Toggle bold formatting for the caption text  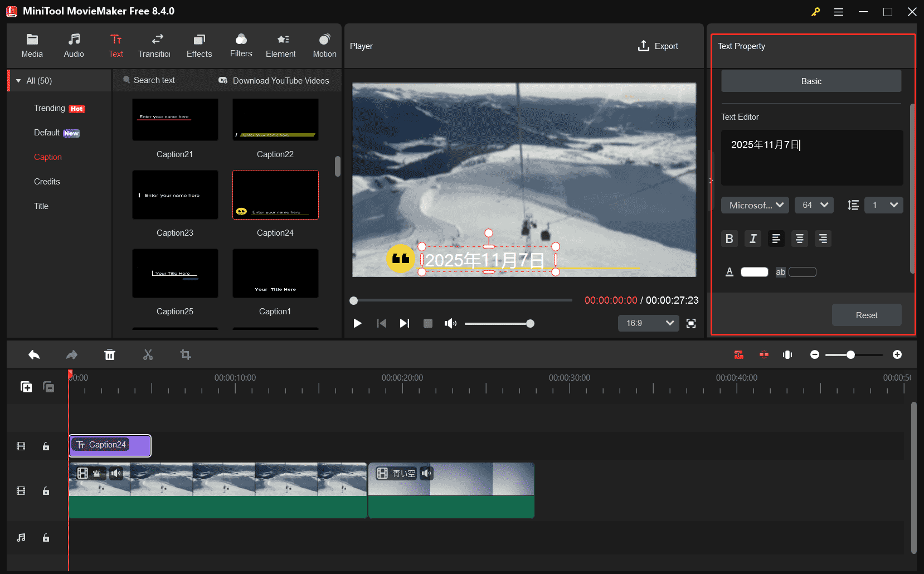[x=730, y=239]
